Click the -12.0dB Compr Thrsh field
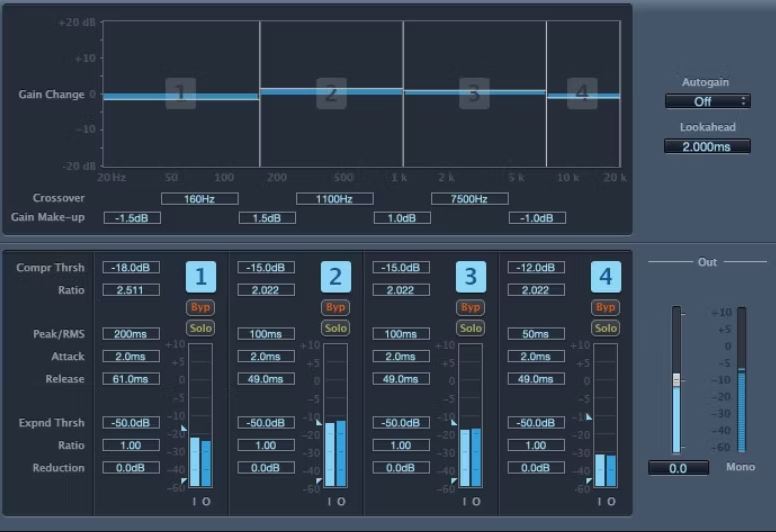Viewport: 776px width, 532px height. pyautogui.click(x=536, y=268)
